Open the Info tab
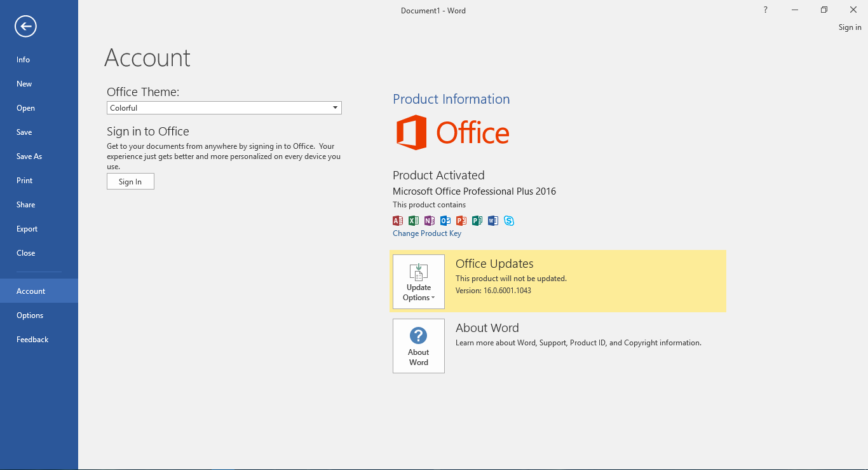 coord(39,60)
